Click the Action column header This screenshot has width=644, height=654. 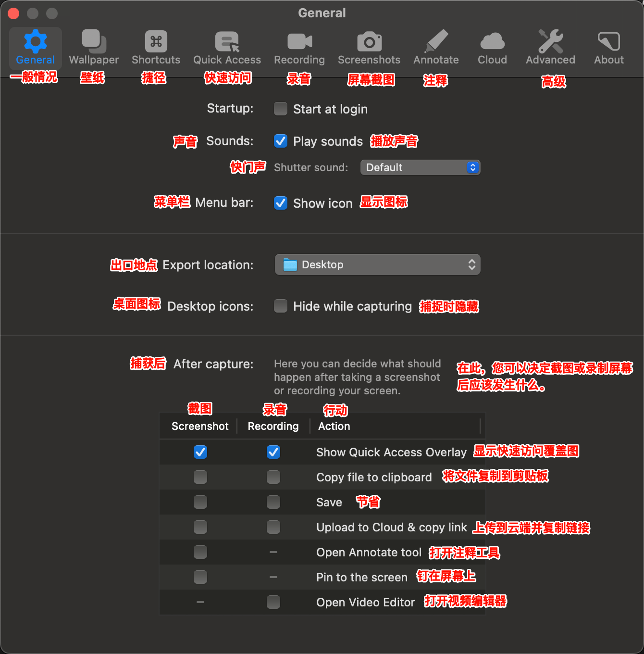(334, 426)
